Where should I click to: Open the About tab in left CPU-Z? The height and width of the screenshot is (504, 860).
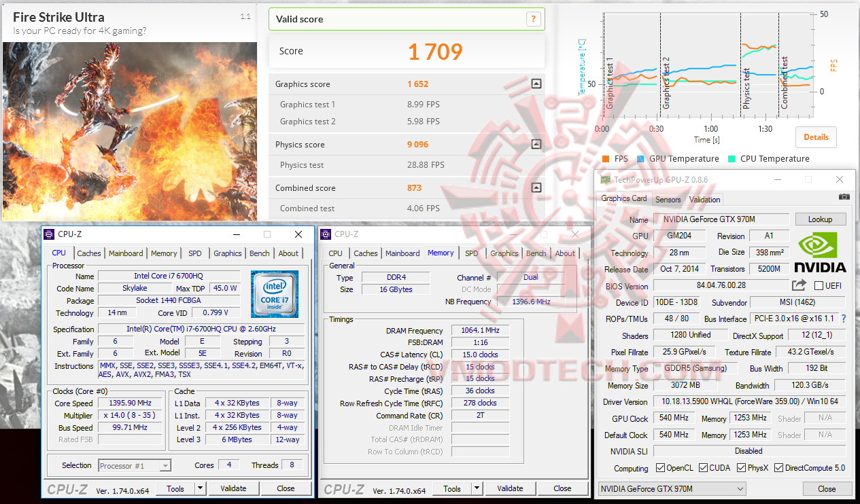(x=288, y=253)
